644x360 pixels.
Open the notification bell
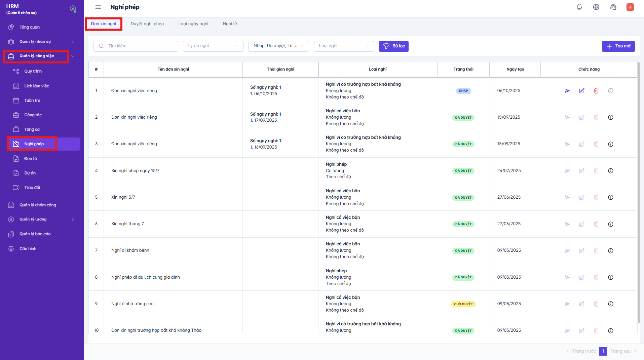tap(579, 7)
